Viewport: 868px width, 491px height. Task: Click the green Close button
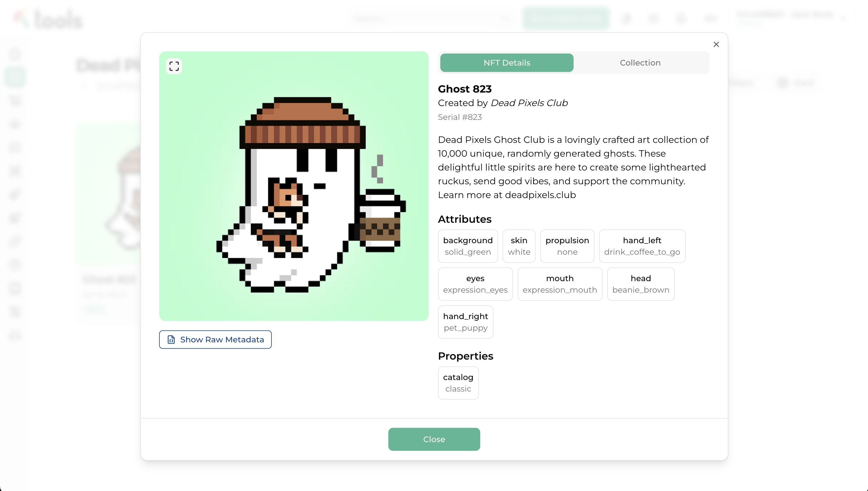point(434,440)
